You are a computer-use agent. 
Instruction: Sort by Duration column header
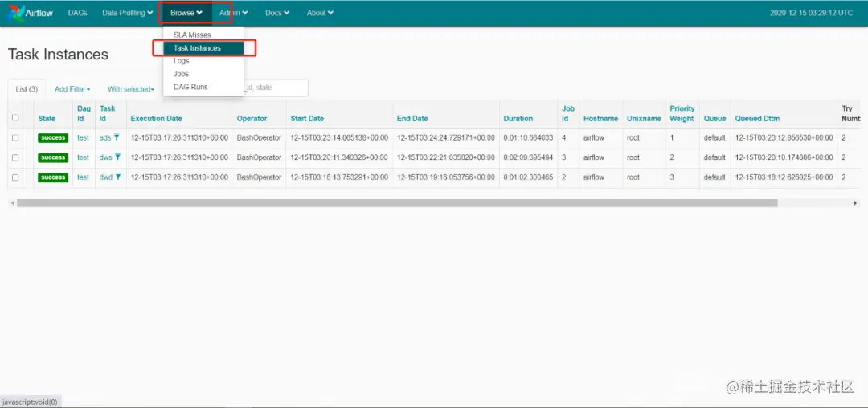pyautogui.click(x=518, y=118)
